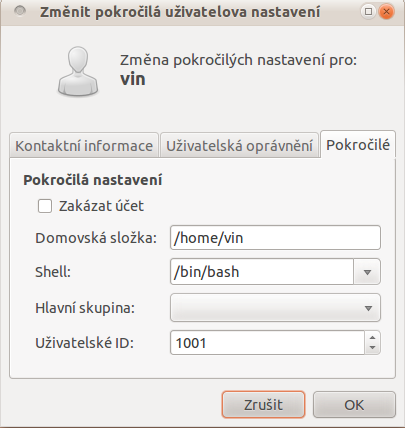Click the user avatar icon

click(x=78, y=71)
